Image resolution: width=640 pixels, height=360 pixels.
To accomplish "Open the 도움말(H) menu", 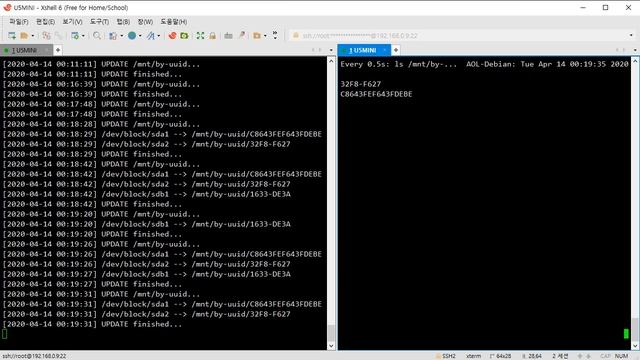I will click(x=173, y=22).
